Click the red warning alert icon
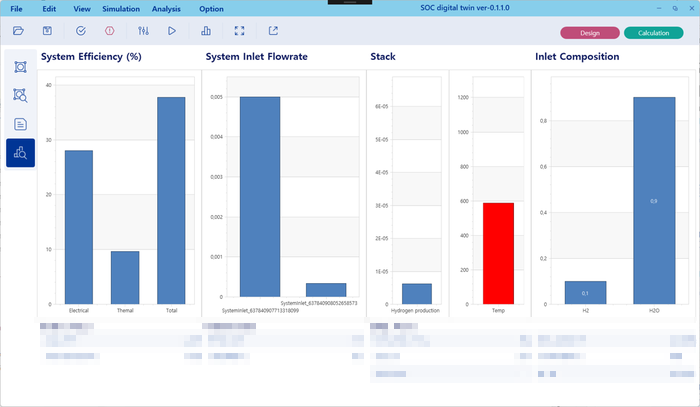 (x=109, y=31)
